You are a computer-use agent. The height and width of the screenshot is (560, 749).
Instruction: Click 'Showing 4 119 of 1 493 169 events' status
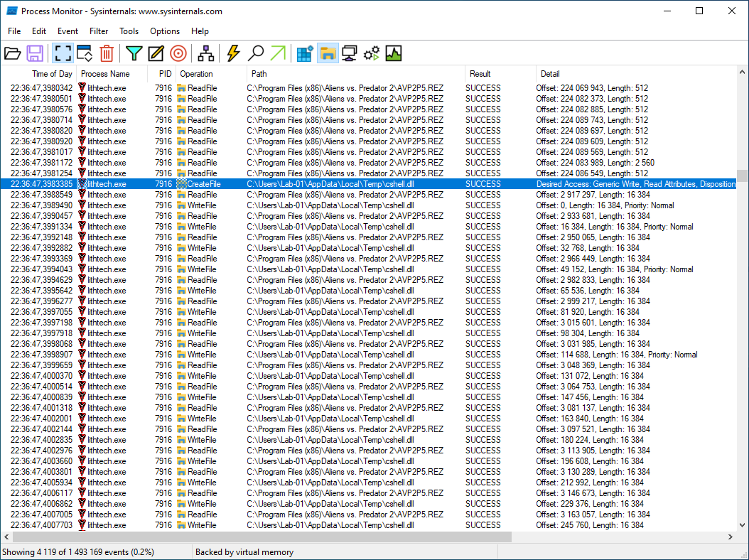click(78, 552)
